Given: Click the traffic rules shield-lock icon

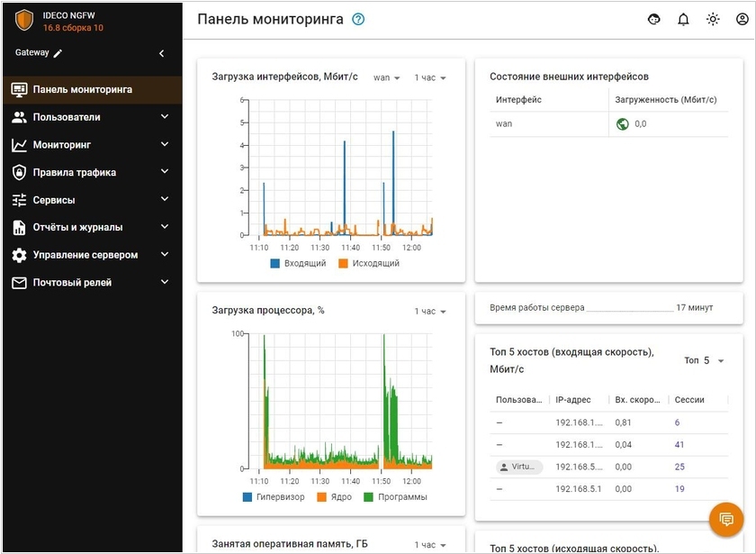Looking at the screenshot, I should 19,172.
